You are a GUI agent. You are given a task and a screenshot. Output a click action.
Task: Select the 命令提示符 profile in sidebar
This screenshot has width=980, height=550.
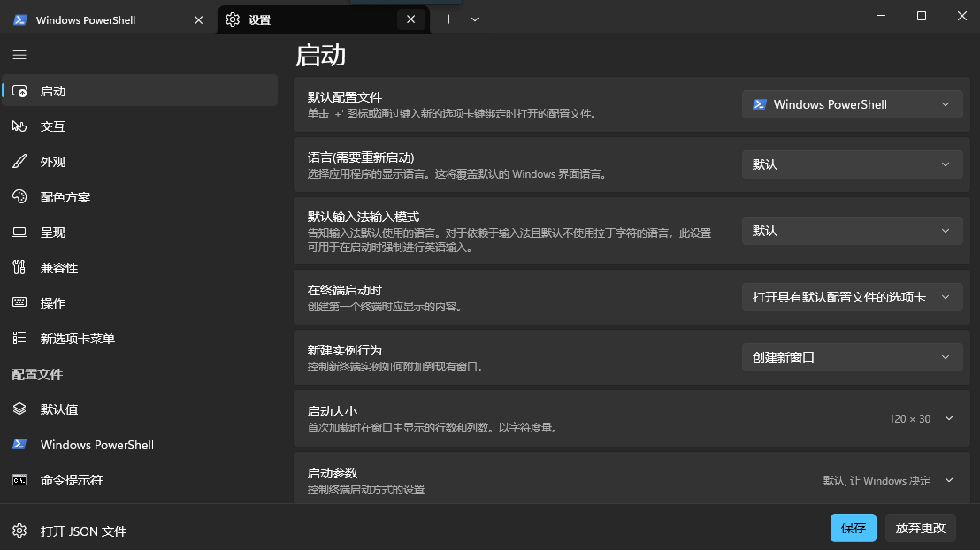(72, 480)
